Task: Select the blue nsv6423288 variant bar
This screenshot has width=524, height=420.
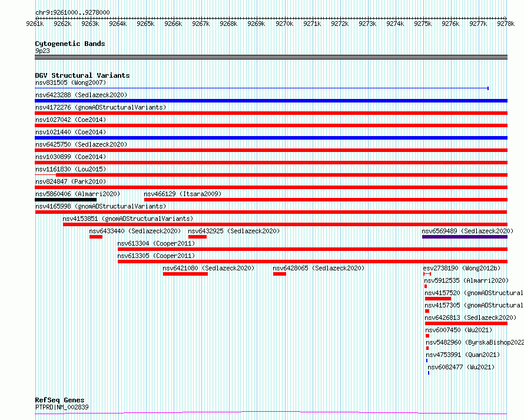Action: pyautogui.click(x=271, y=101)
